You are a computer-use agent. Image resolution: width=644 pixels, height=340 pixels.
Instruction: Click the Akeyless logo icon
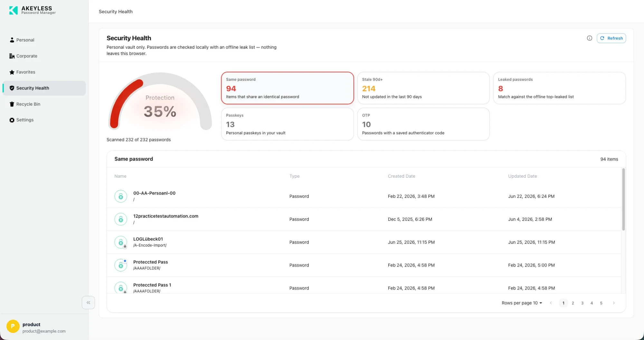click(x=14, y=10)
